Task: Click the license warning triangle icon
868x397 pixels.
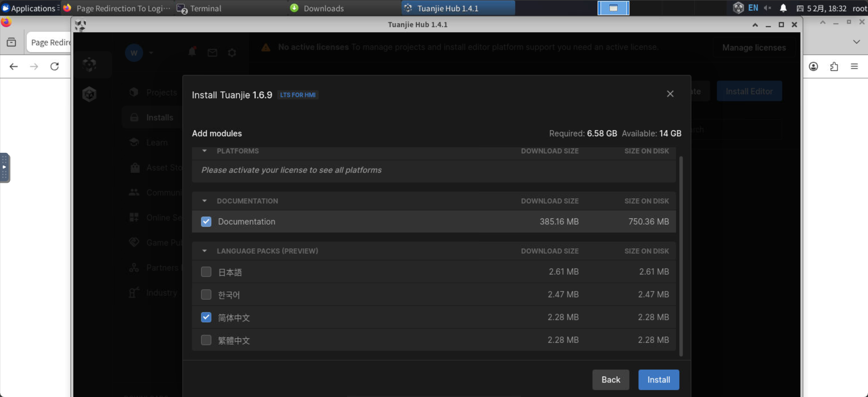Action: pos(266,47)
